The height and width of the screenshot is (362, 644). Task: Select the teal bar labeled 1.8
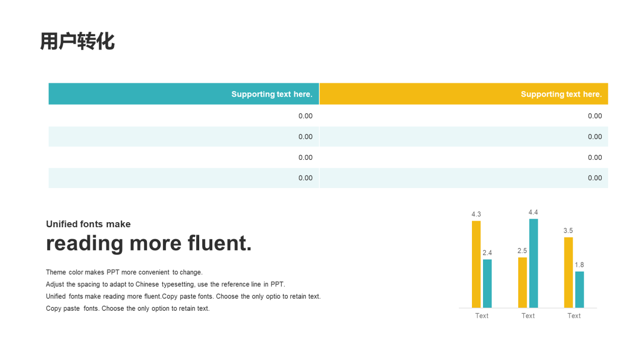[x=579, y=289]
